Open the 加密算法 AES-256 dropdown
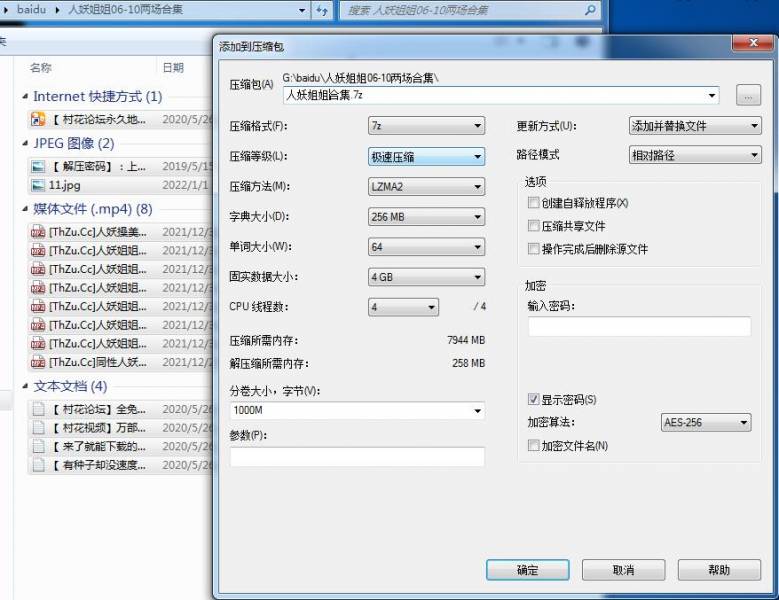Screen dimensions: 779x600 click(x=706, y=423)
